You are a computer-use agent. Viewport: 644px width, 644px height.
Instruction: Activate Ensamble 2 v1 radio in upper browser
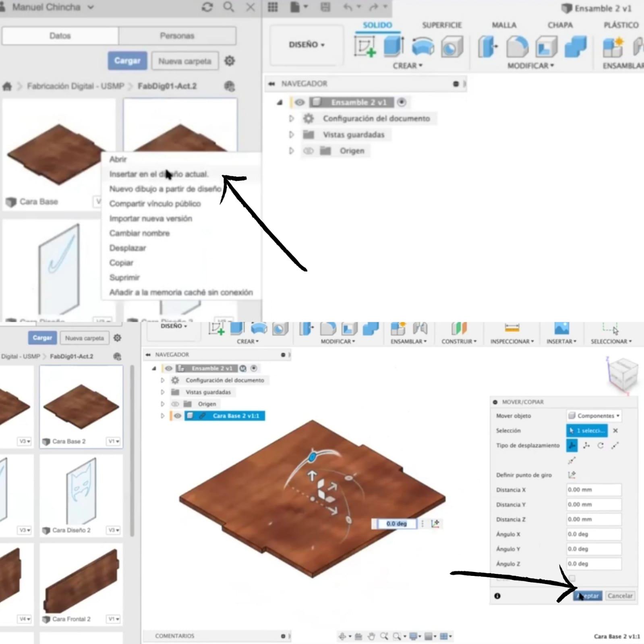click(x=402, y=102)
